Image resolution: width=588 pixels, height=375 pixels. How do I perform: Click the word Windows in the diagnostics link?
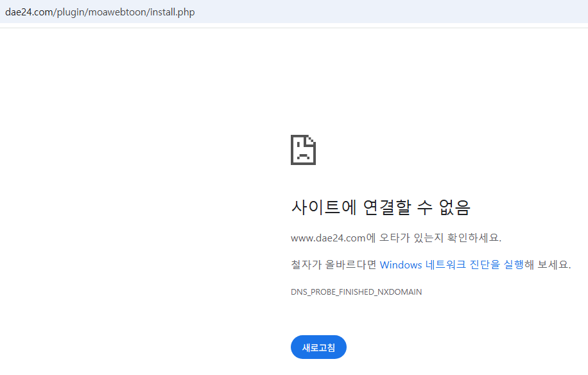click(401, 265)
